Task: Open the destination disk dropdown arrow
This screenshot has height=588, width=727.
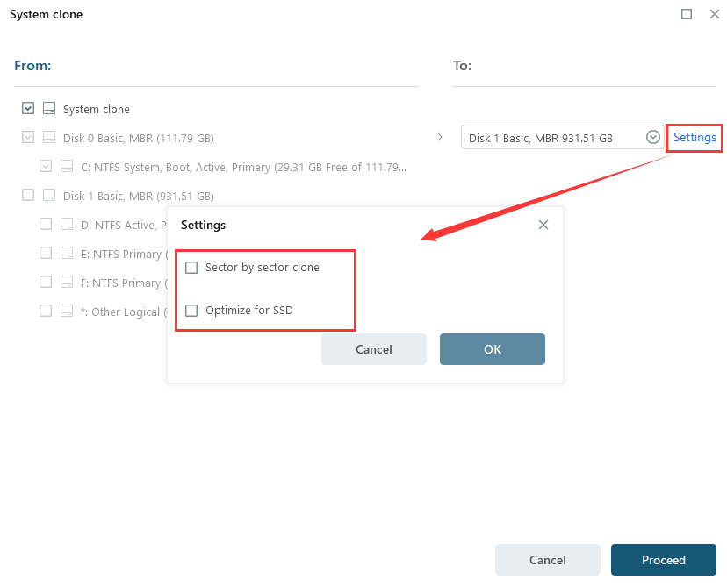Action: [x=652, y=138]
